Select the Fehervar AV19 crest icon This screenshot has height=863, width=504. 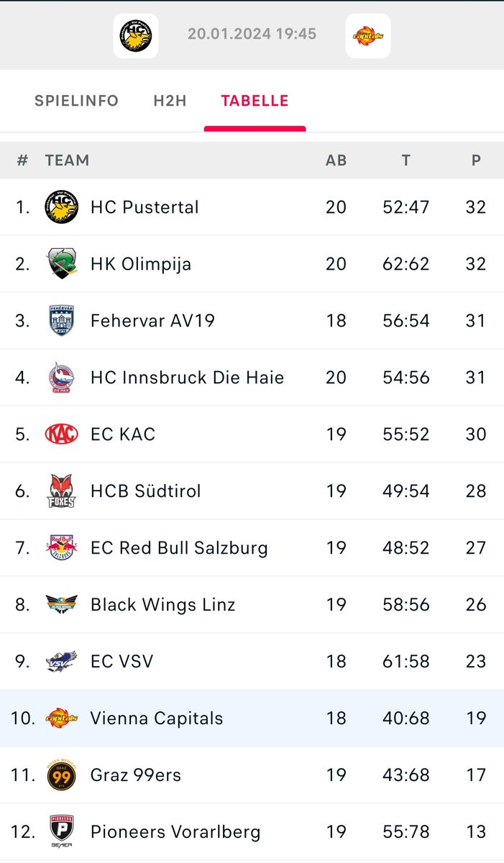[61, 321]
